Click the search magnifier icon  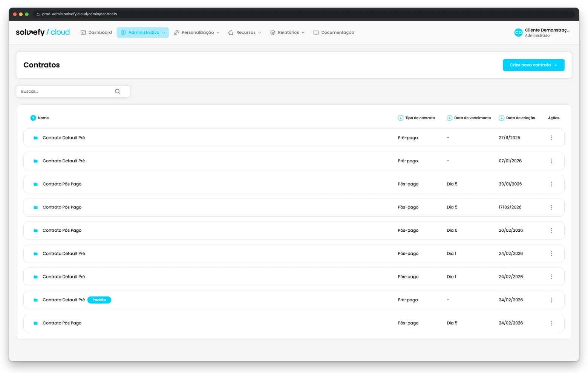point(118,92)
